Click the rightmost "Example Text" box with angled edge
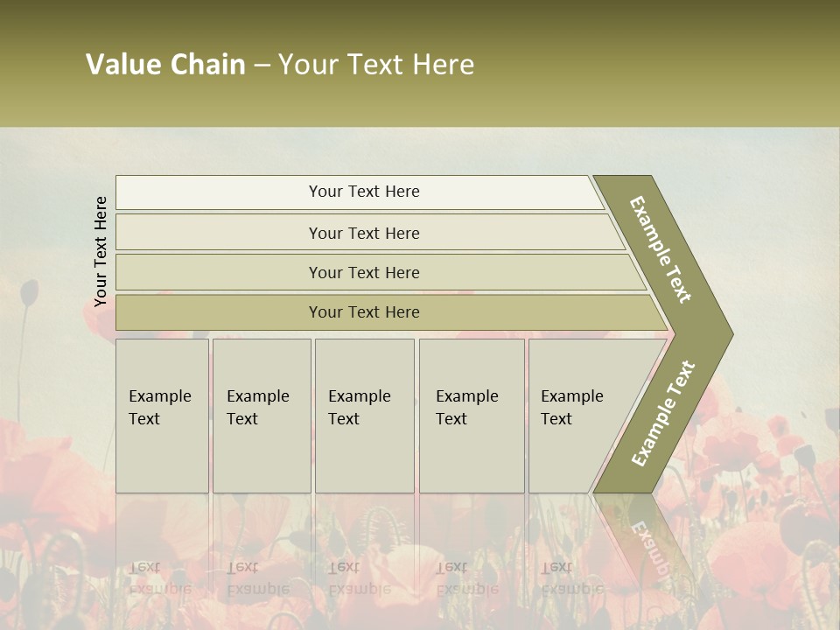Screen dimensions: 840x630 577,416
